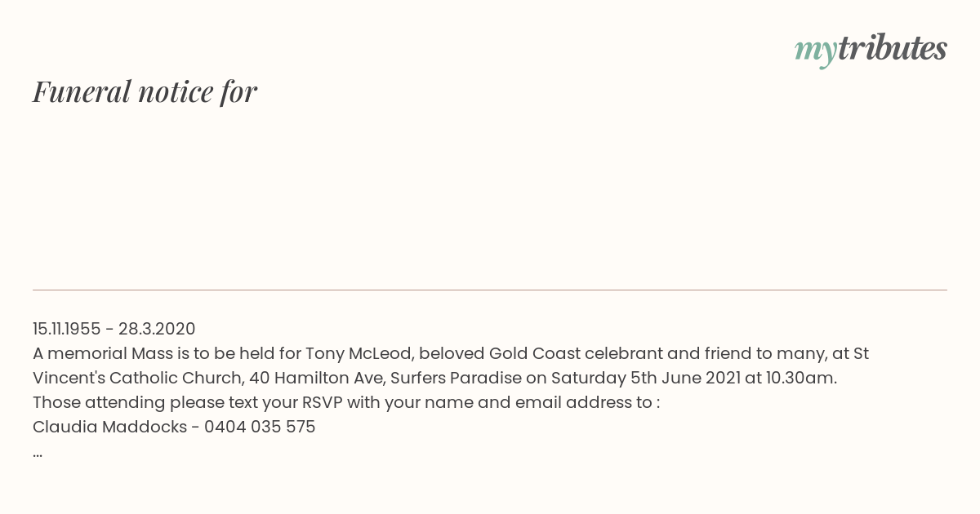Click the date of death 28.3.2020
Image resolution: width=980 pixels, height=514 pixels.
157,329
